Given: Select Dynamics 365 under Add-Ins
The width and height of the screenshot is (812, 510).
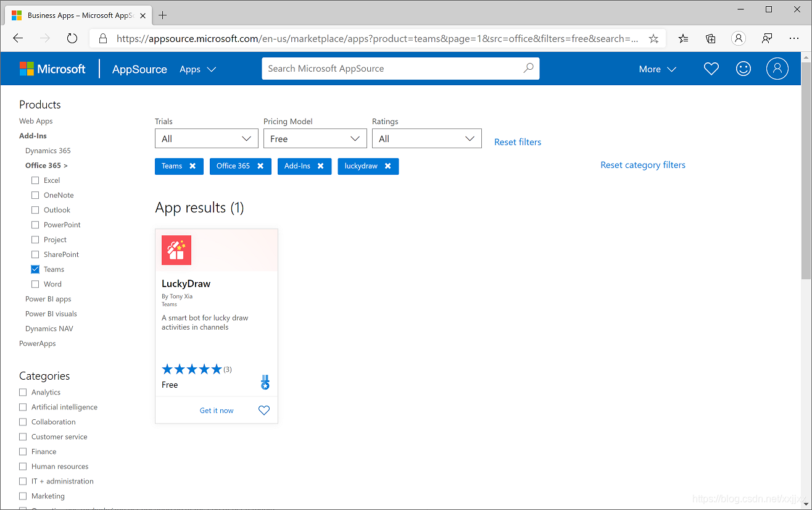Looking at the screenshot, I should pos(48,151).
